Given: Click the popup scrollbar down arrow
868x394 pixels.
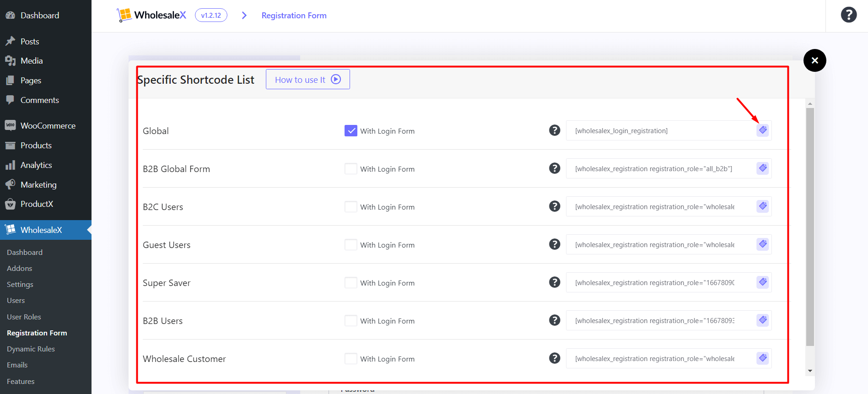Looking at the screenshot, I should [810, 371].
